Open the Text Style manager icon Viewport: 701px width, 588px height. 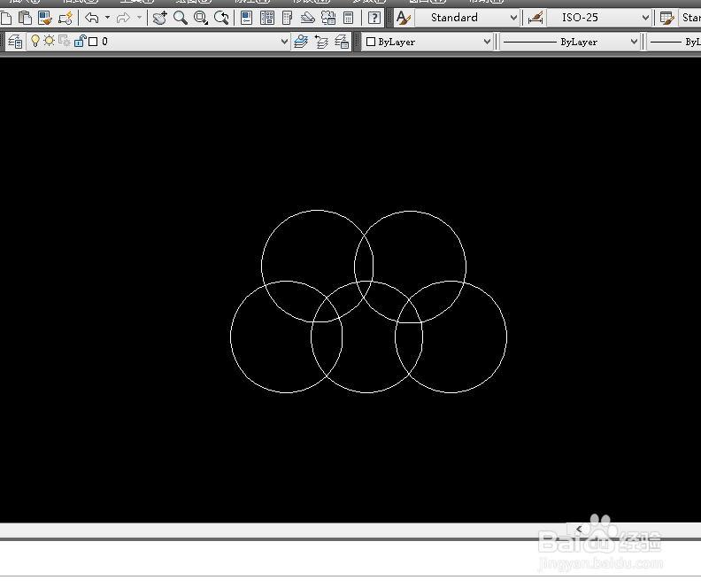(404, 18)
